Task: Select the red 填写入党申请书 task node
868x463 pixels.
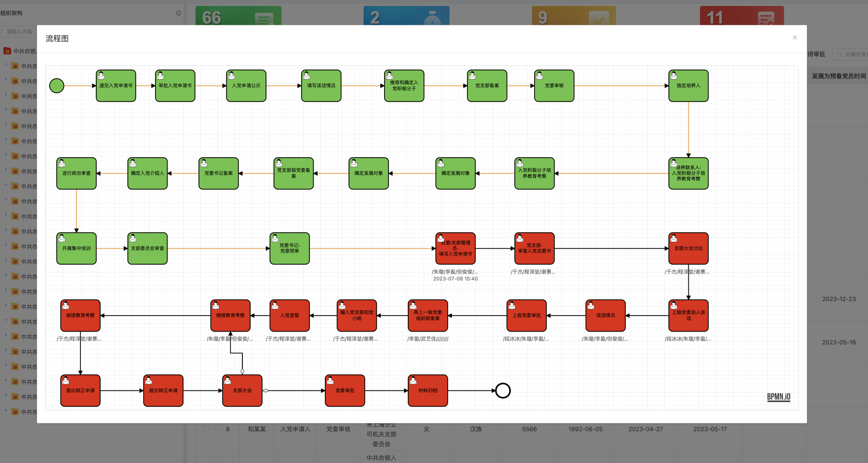Action: tap(455, 249)
